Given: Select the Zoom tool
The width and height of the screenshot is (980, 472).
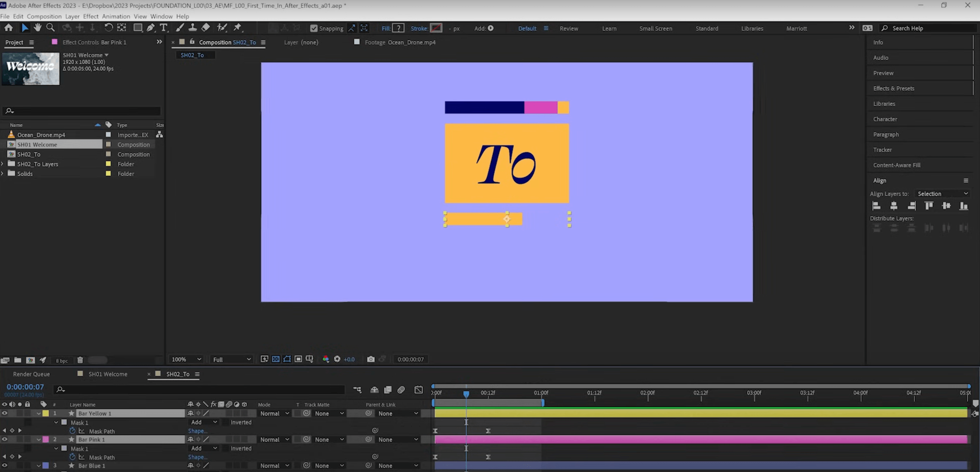Looking at the screenshot, I should [x=50, y=27].
